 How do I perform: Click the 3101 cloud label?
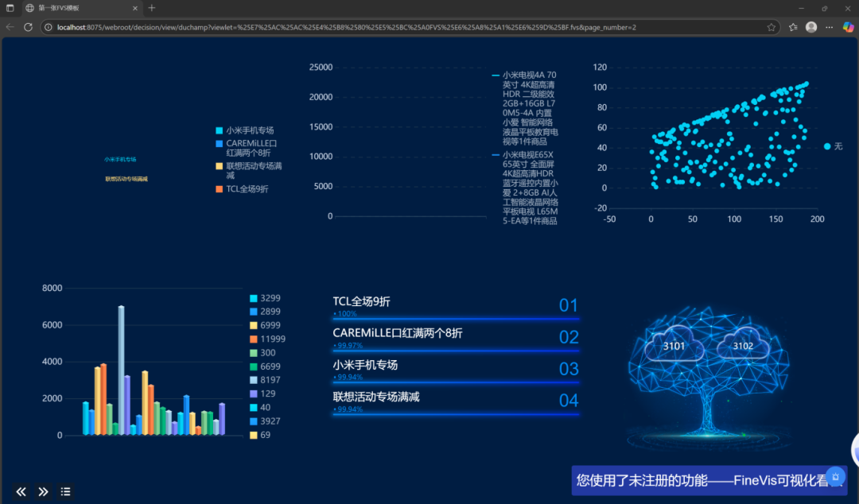[x=674, y=346]
